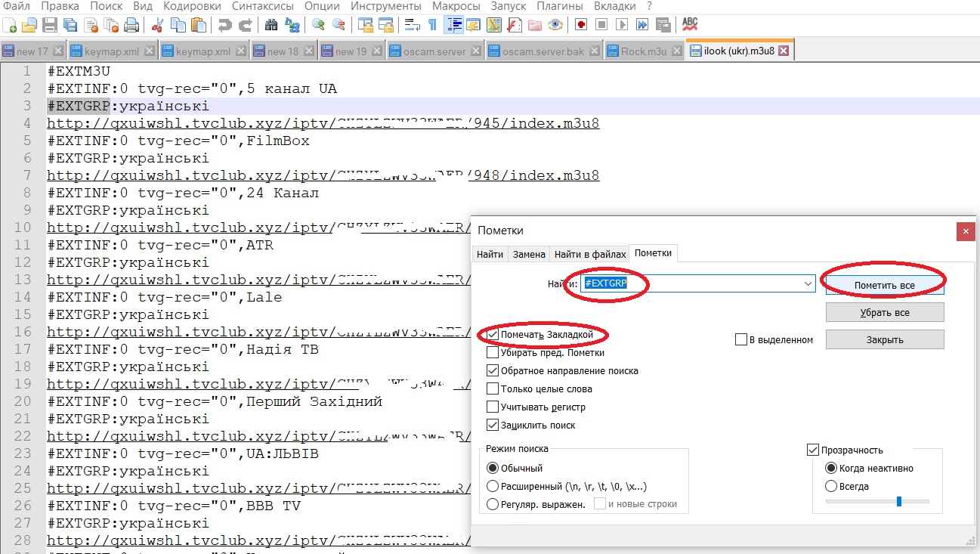Open the Плагины menu
The height and width of the screenshot is (554, 980).
pyautogui.click(x=559, y=6)
